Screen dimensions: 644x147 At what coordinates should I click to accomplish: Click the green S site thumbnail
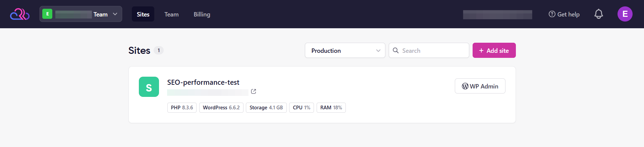pyautogui.click(x=149, y=87)
